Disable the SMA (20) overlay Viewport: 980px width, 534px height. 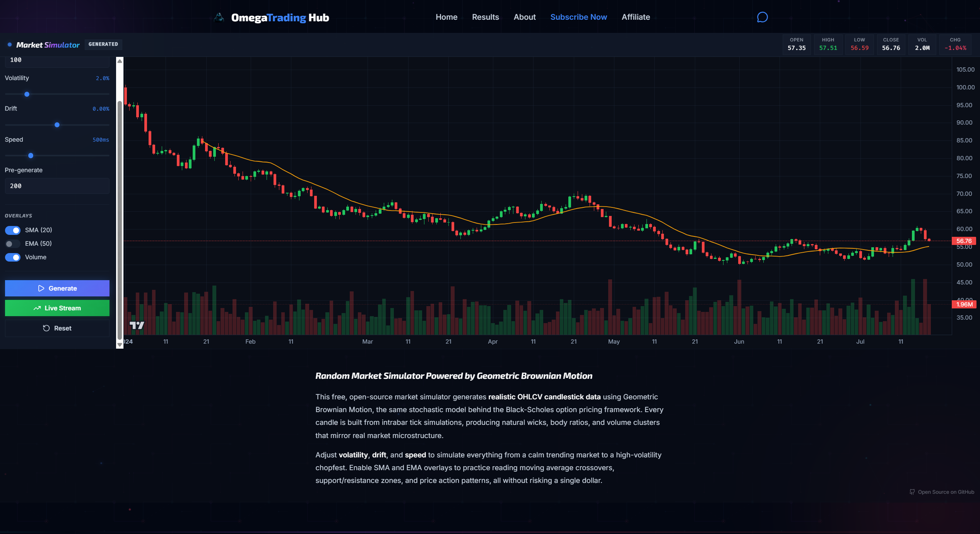[13, 230]
